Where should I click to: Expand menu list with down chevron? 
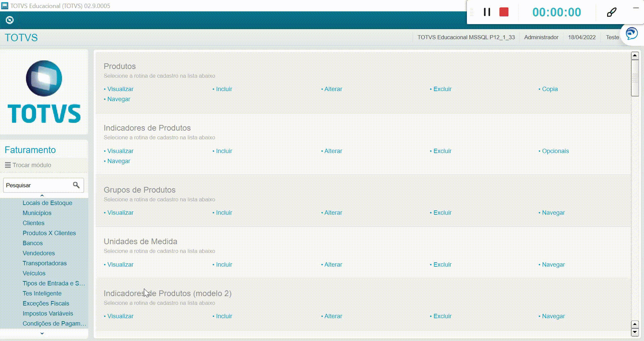pyautogui.click(x=42, y=333)
